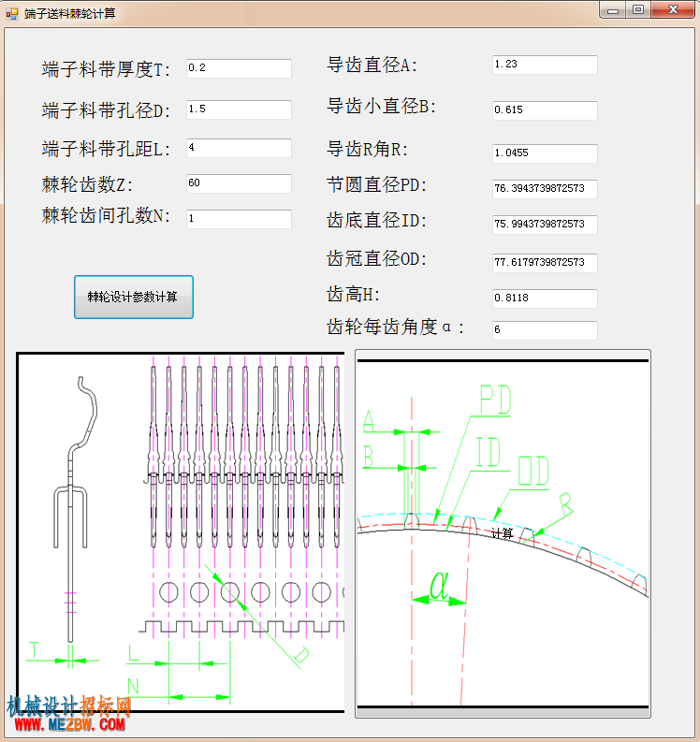Click the 棘轮设计参数计算 calculate button

tap(134, 297)
